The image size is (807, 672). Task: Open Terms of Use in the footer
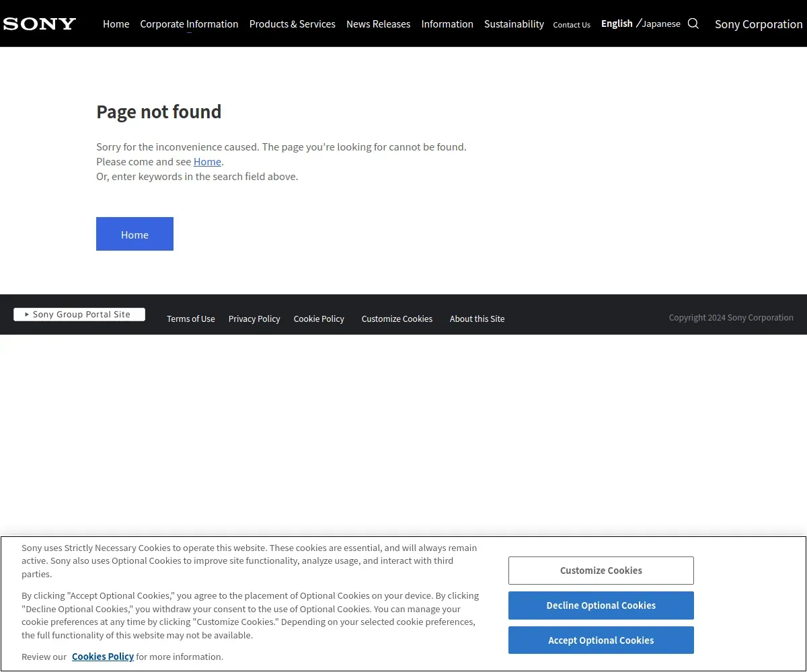pos(191,319)
